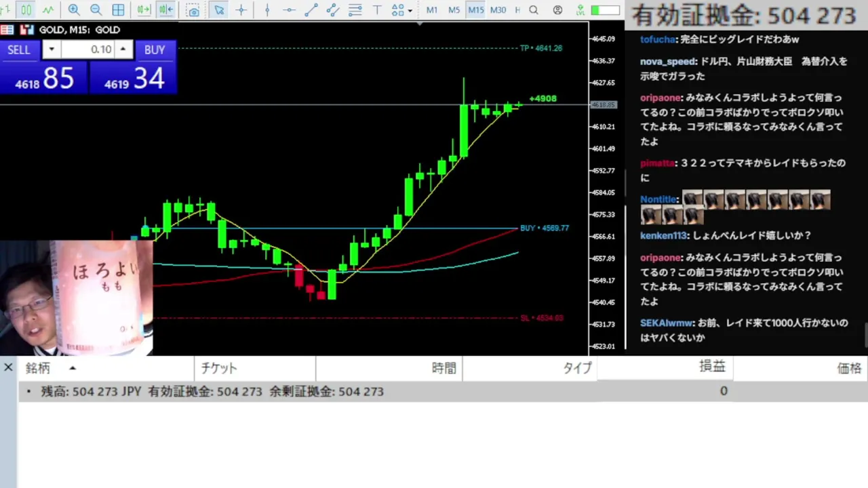This screenshot has height=488, width=868.
Task: Select the cursor arrow tool
Action: pyautogui.click(x=219, y=10)
